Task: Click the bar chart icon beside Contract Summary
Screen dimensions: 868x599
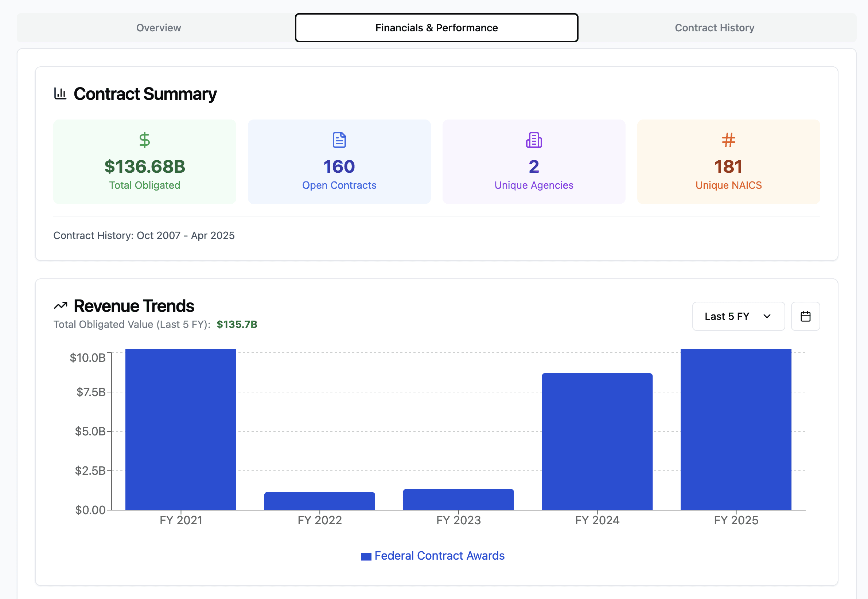Action: (60, 93)
